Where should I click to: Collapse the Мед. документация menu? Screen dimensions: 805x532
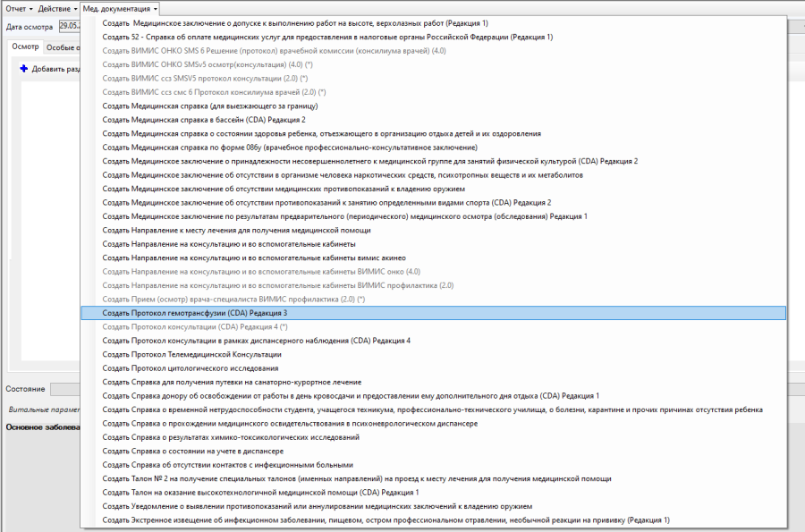point(120,9)
